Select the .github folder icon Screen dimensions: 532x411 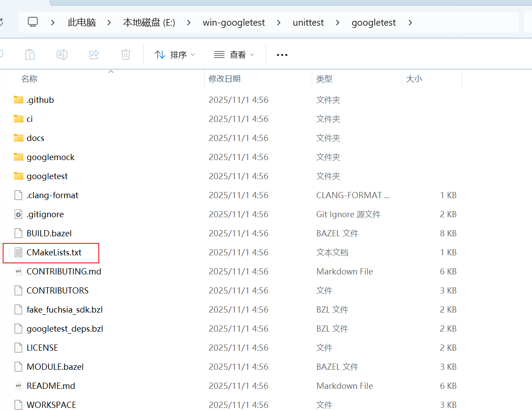18,100
